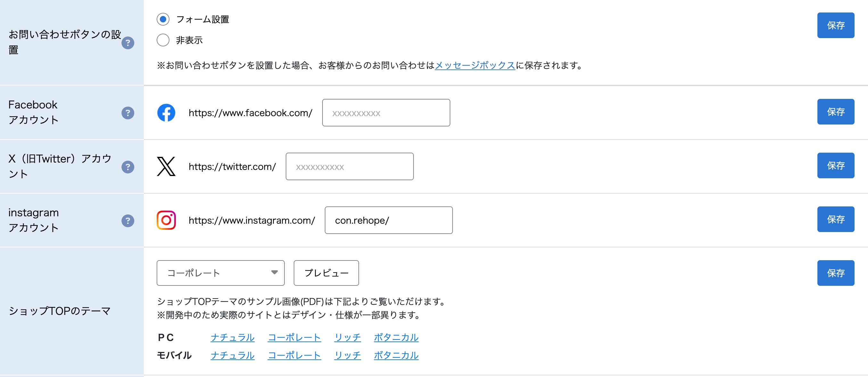Save the instagram account setting
The width and height of the screenshot is (868, 377).
[x=835, y=219]
